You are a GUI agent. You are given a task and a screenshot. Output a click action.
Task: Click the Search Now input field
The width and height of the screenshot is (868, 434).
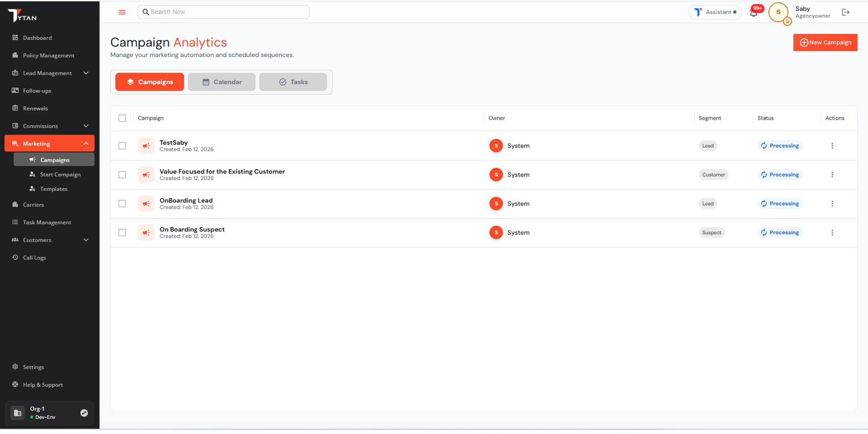click(x=223, y=12)
